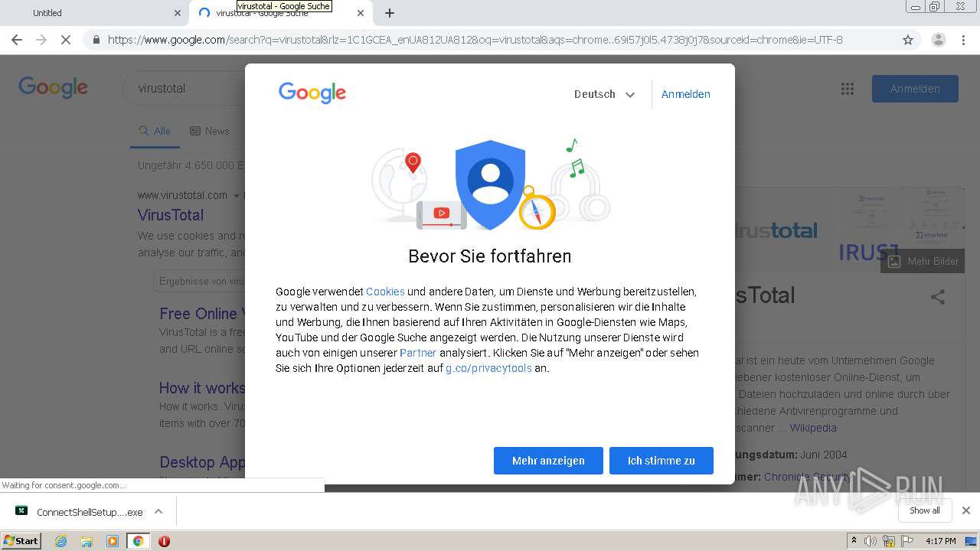Viewport: 980px width, 551px height.
Task: Bookmark this page with the star icon
Action: (x=908, y=40)
